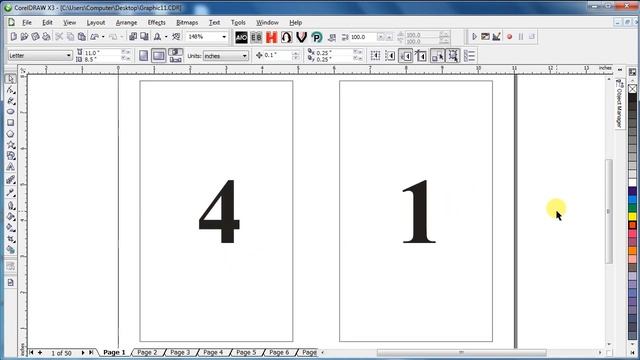The image size is (640, 360).
Task: Click the Run macro play button
Action: [x=474, y=37]
